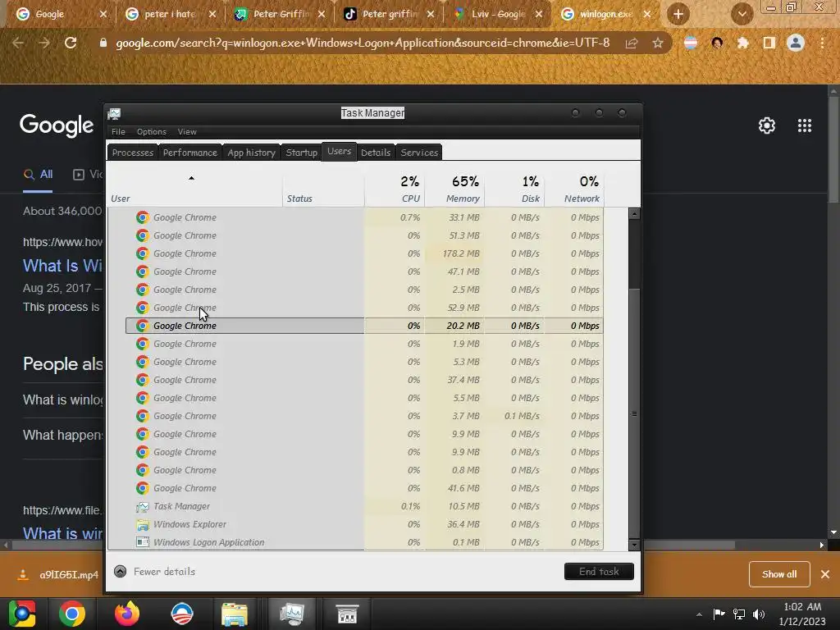The image size is (840, 630).
Task: Click the network icon in system tray
Action: [x=739, y=614]
